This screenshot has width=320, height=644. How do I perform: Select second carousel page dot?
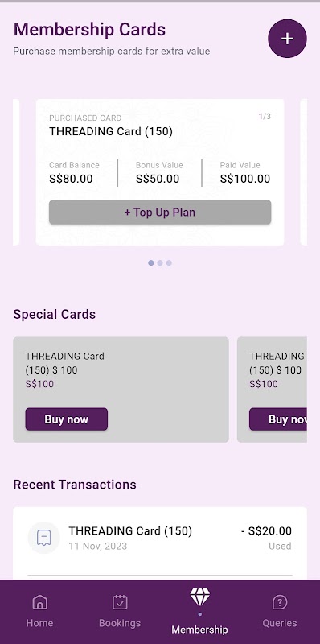click(x=160, y=263)
